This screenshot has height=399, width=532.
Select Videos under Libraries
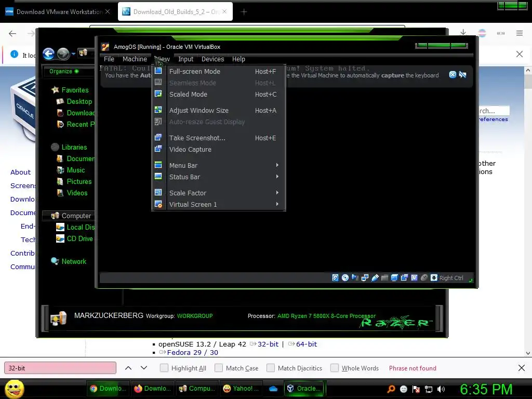(x=72, y=193)
